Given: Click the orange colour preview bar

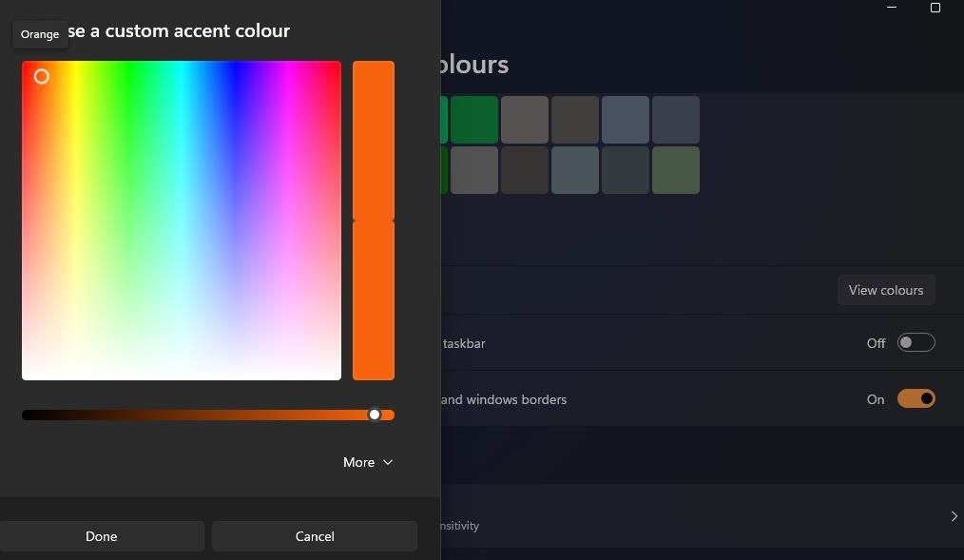Looking at the screenshot, I should [374, 220].
